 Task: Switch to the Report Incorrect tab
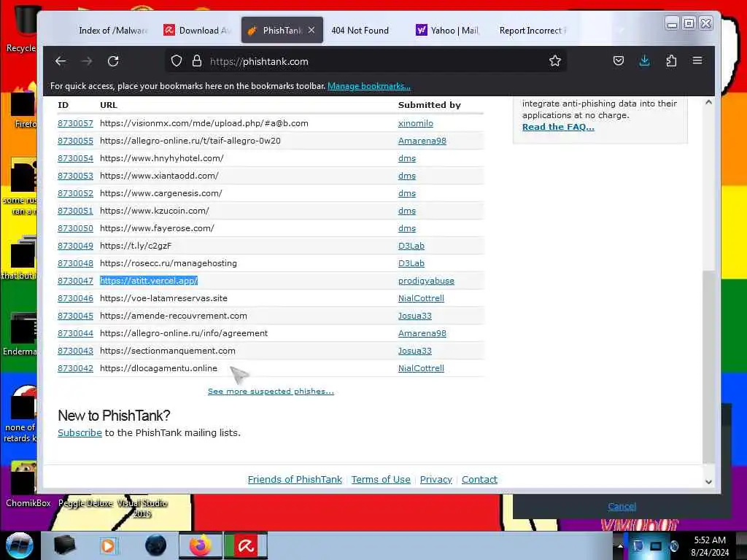(533, 30)
